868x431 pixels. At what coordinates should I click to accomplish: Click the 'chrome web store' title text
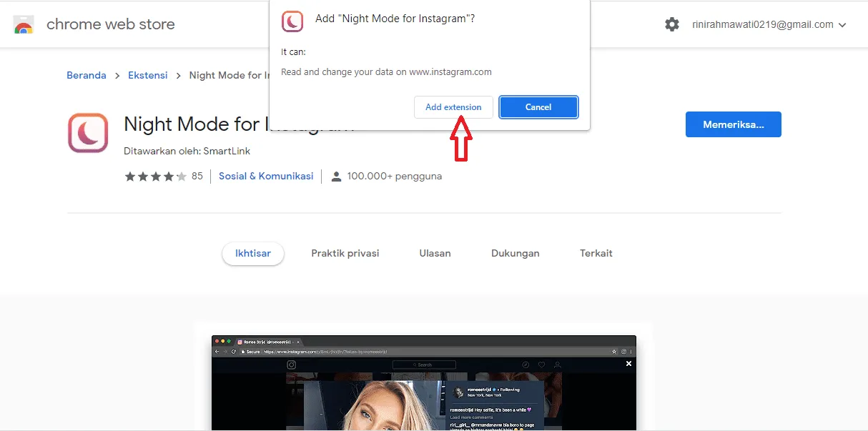tap(111, 24)
